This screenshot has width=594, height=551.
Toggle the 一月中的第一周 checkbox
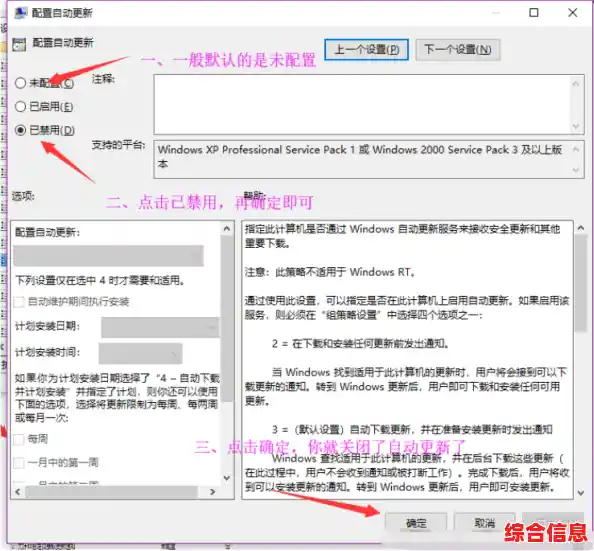tap(19, 463)
